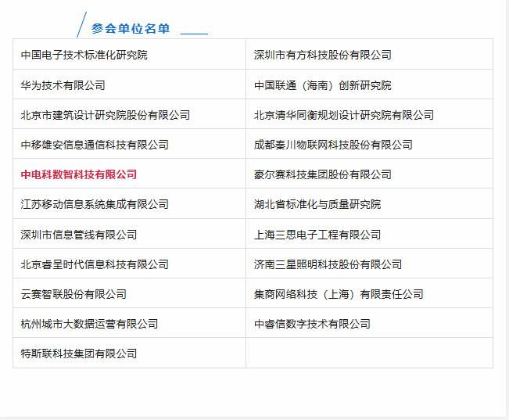This screenshot has width=509, height=420.
Task: Click 北京清华同衡规划设计研究院有限公司
Action: coord(343,115)
